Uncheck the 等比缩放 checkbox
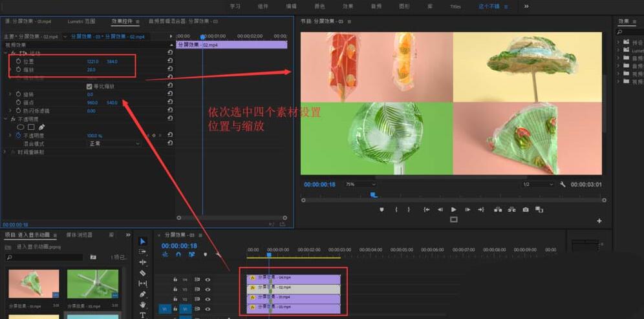The image size is (644, 319). (89, 86)
